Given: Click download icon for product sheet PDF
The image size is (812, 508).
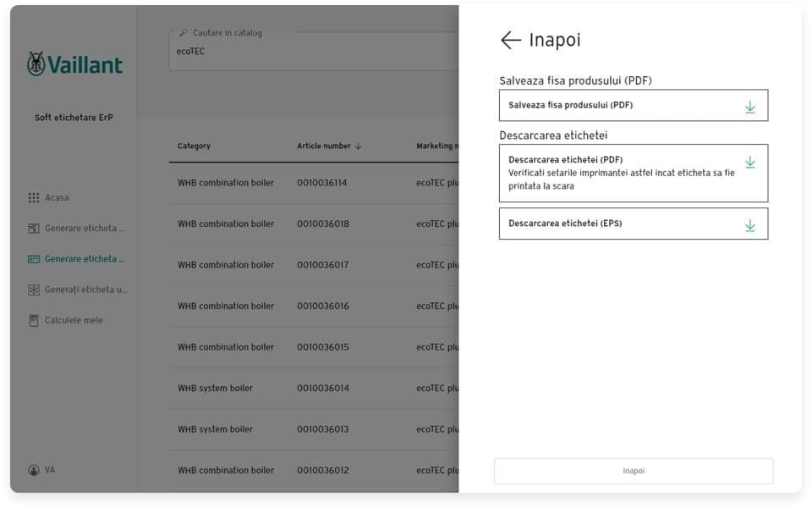Looking at the screenshot, I should coord(749,107).
